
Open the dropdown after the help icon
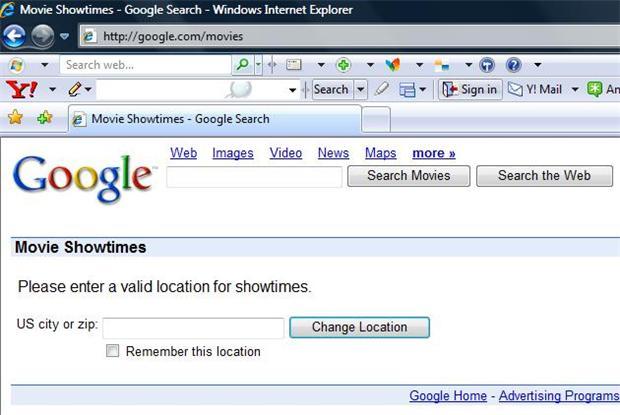(538, 65)
